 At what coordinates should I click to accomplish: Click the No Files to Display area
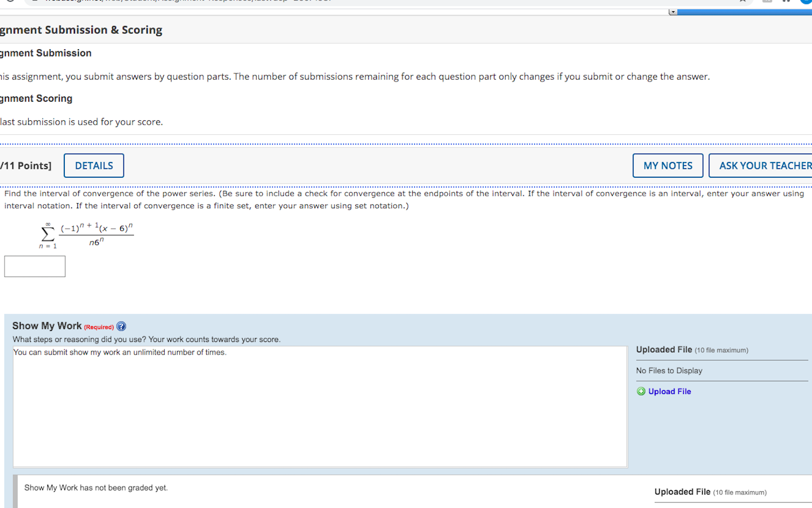click(669, 370)
